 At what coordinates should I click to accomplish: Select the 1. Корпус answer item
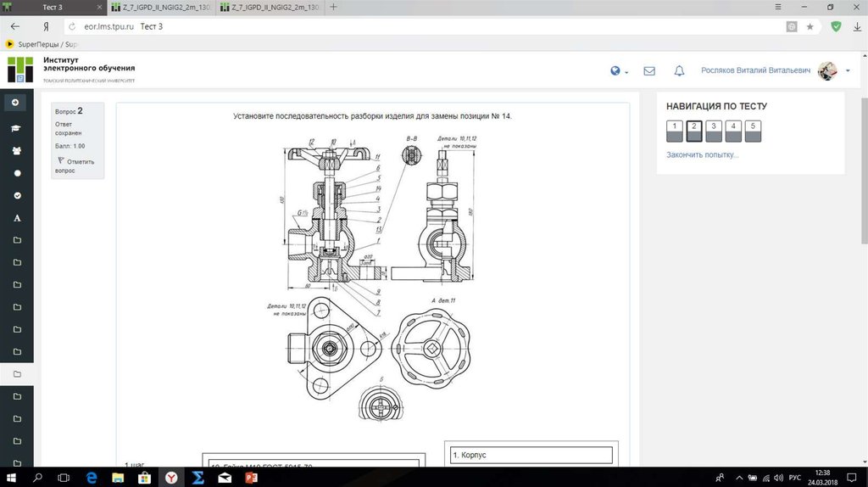click(x=531, y=455)
